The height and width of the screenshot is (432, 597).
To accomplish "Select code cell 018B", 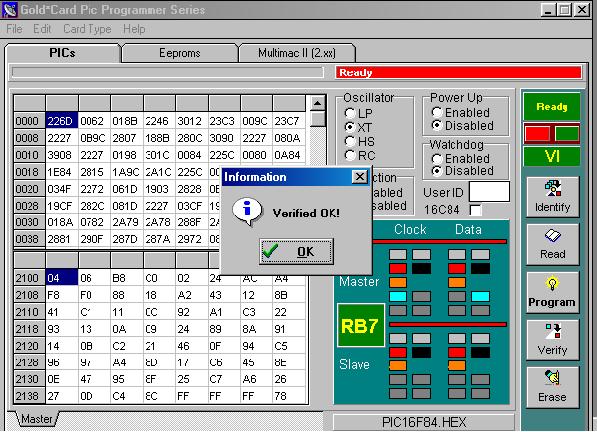I will tap(126, 121).
